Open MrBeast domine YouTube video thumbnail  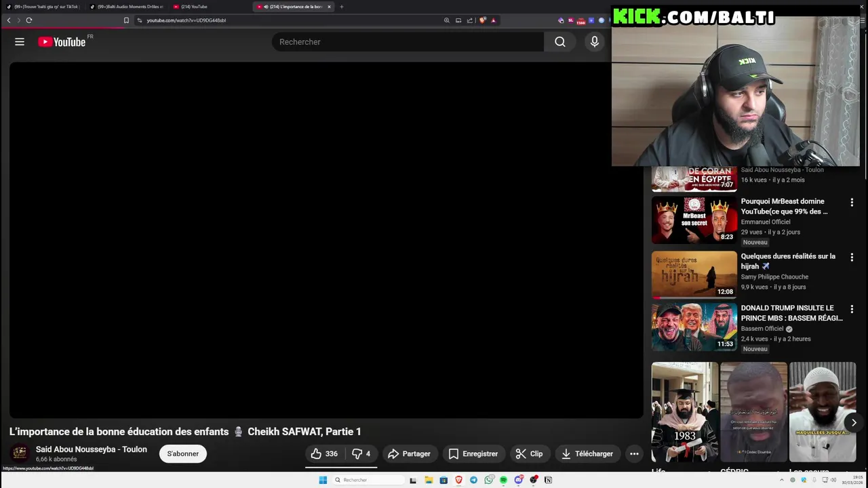click(694, 220)
